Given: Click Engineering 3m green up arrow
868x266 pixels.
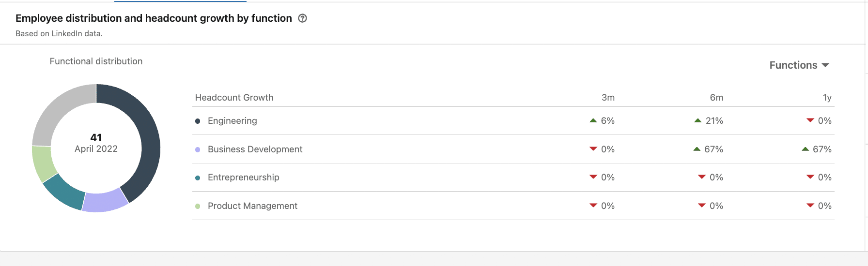Looking at the screenshot, I should point(593,120).
